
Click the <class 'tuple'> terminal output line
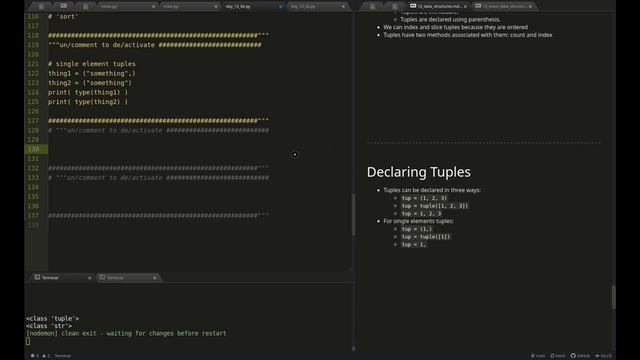tap(53, 318)
